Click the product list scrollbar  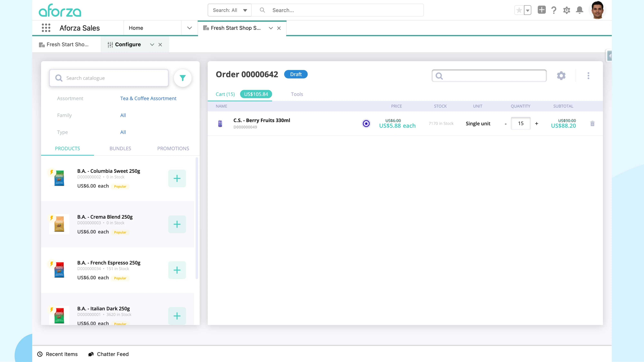click(197, 218)
